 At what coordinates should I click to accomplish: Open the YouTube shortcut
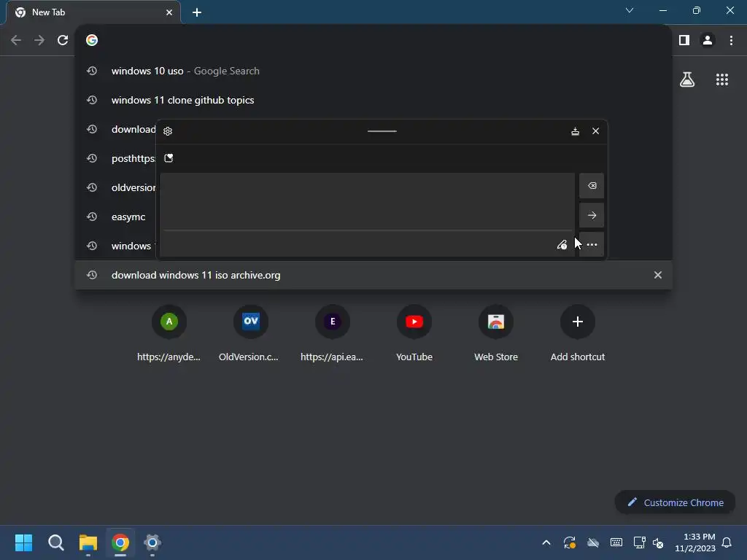click(x=414, y=333)
